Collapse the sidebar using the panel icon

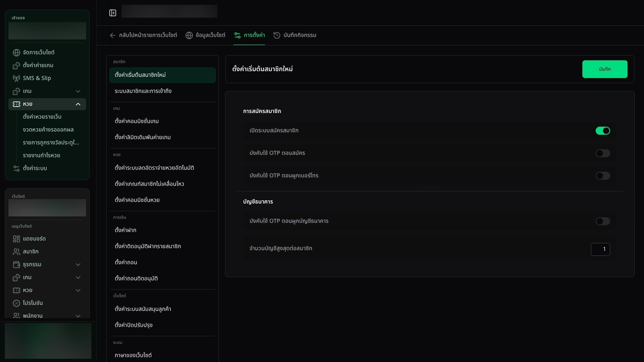[x=113, y=13]
